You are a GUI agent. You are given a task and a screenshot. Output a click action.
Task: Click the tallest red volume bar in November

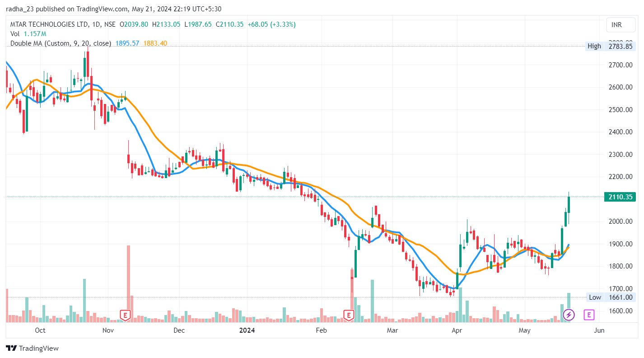[128, 284]
